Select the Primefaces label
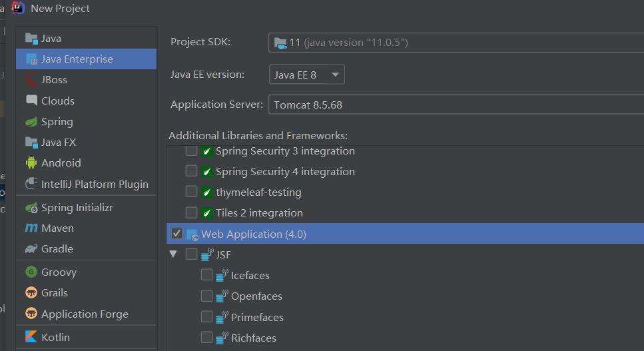 pyautogui.click(x=257, y=317)
